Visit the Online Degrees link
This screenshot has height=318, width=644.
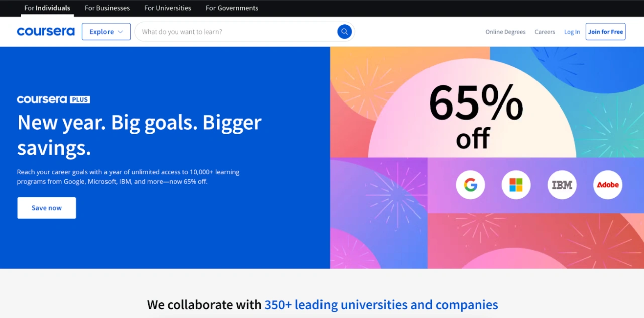pyautogui.click(x=505, y=32)
